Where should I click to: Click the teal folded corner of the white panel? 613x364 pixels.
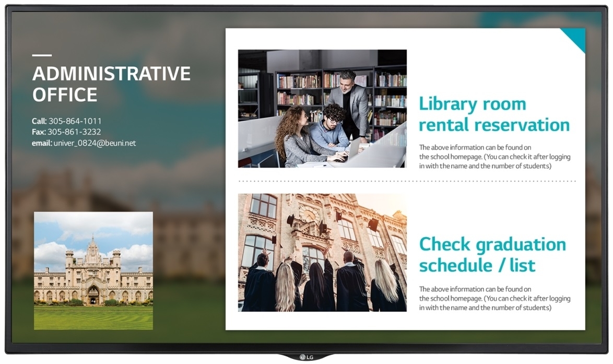576,38
